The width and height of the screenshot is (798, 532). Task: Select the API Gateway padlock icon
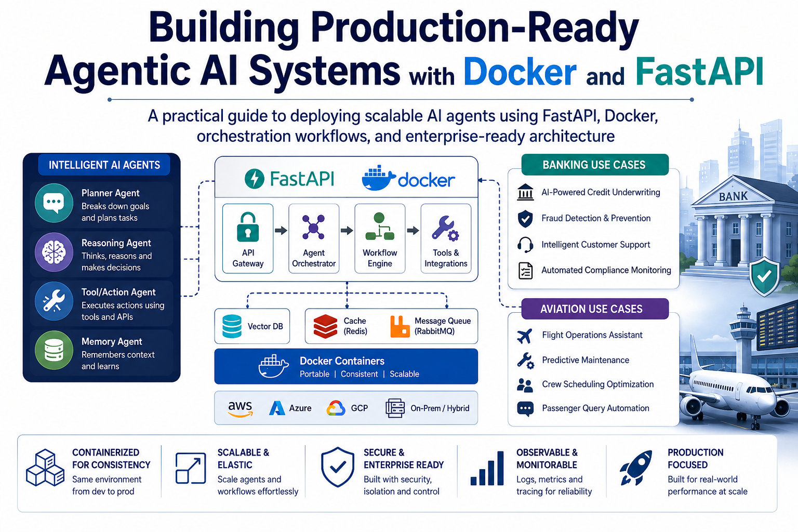[x=248, y=227]
